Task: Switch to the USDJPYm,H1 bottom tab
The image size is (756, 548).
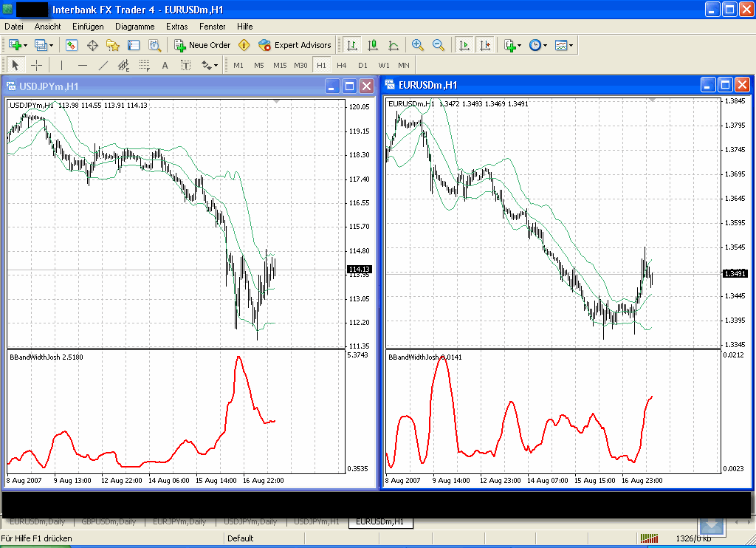Action: 317,521
